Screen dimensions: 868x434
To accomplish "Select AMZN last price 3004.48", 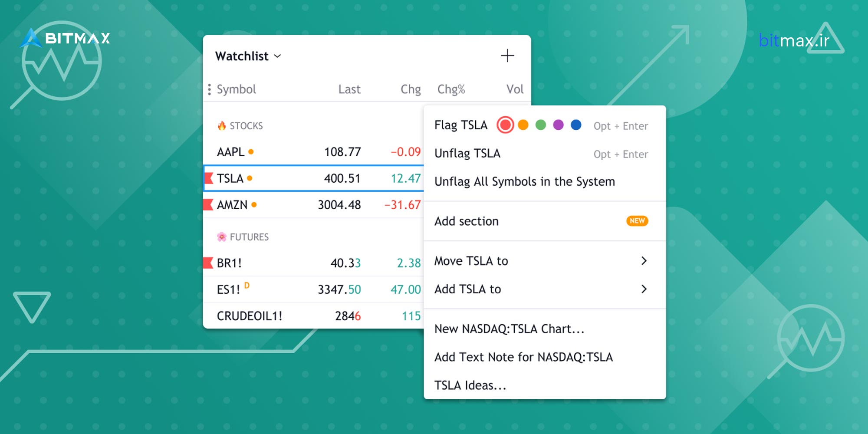I will [x=339, y=205].
